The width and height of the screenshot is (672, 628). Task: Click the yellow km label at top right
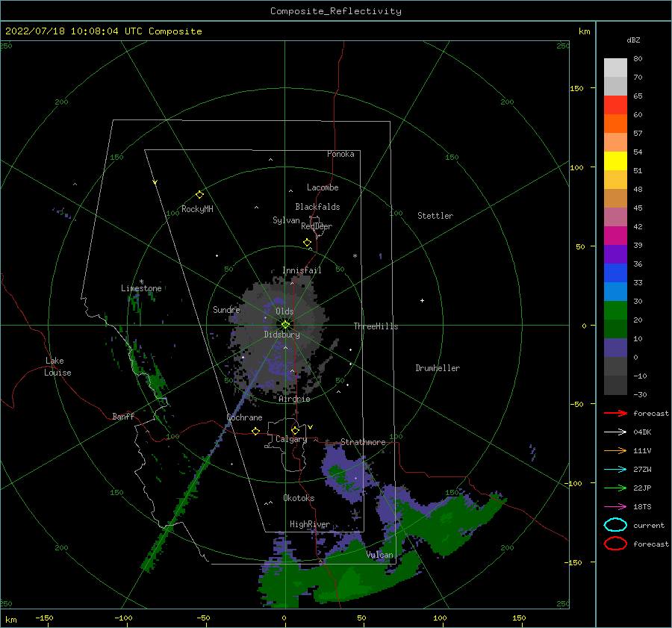click(584, 31)
